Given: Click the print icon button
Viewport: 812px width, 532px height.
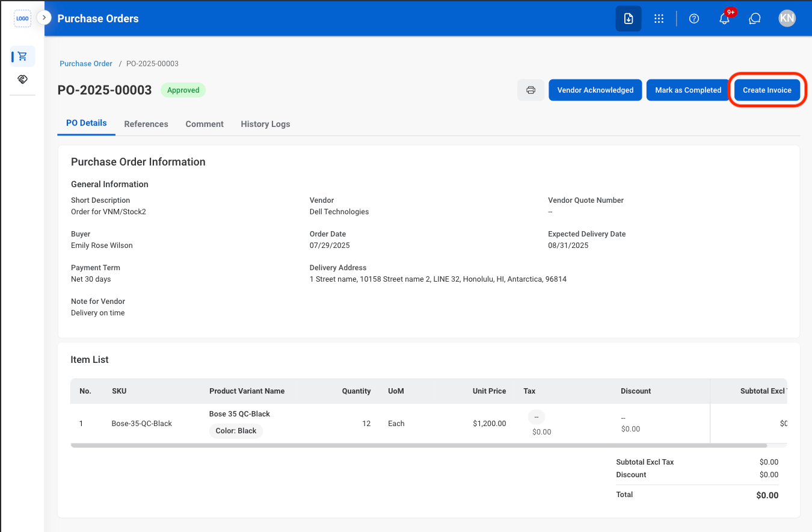Looking at the screenshot, I should coord(531,90).
